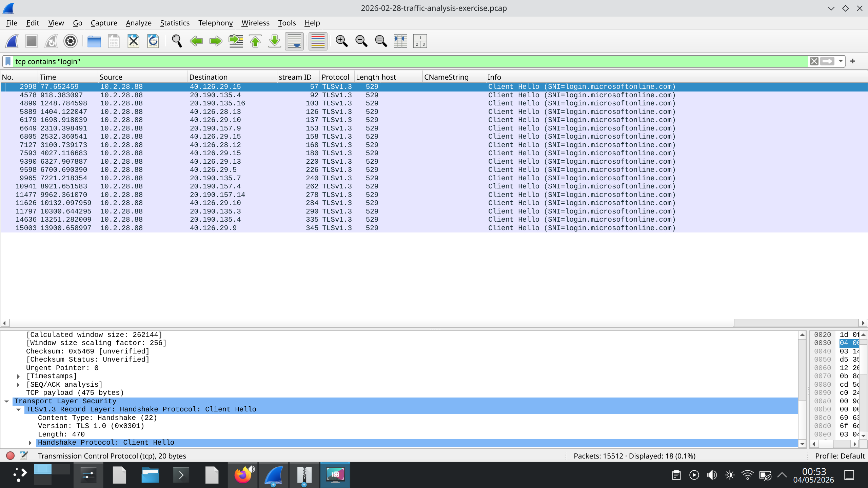Open capture file comment editor

point(24,455)
